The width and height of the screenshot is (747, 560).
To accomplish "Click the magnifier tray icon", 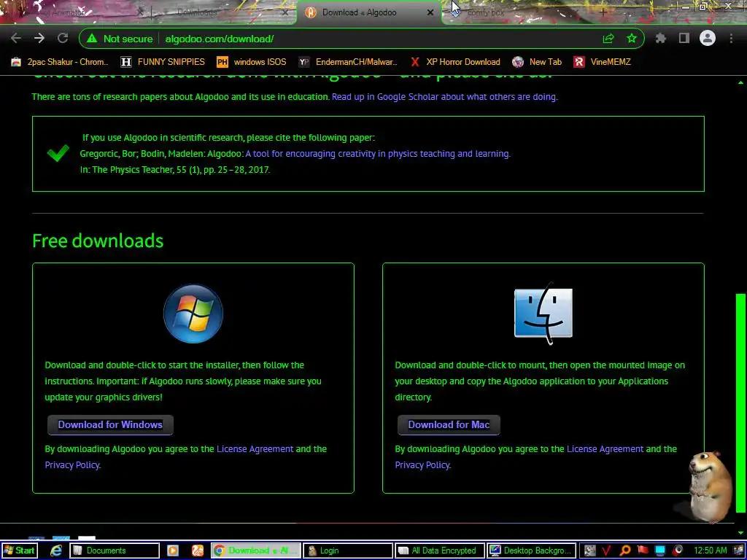I will coord(625,551).
